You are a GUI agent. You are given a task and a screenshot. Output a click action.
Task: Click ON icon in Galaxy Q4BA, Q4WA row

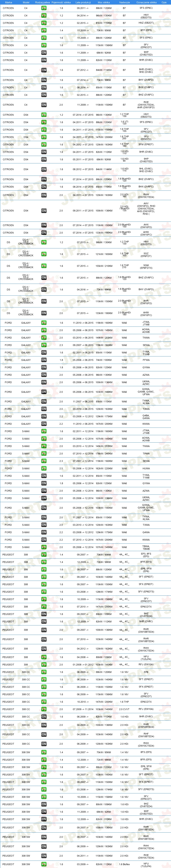[44, 416]
